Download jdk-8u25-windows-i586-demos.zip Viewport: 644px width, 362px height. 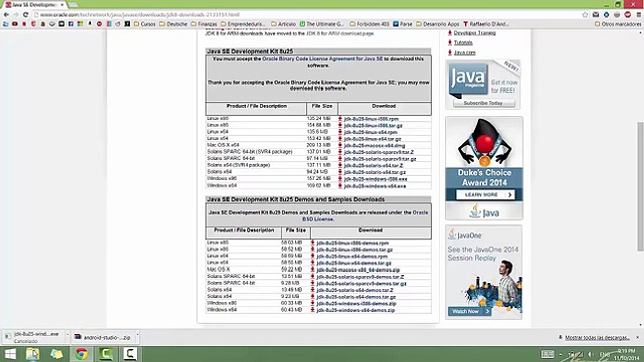(x=357, y=304)
